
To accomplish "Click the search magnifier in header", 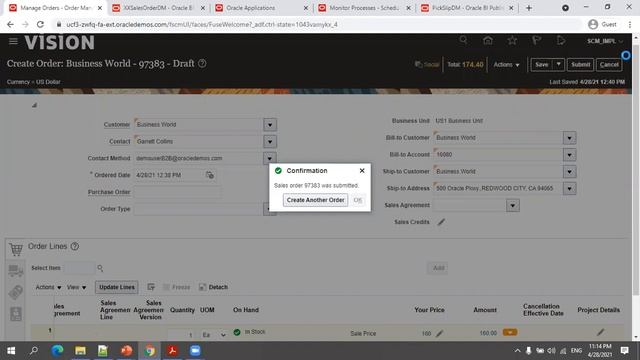I will pos(463,40).
